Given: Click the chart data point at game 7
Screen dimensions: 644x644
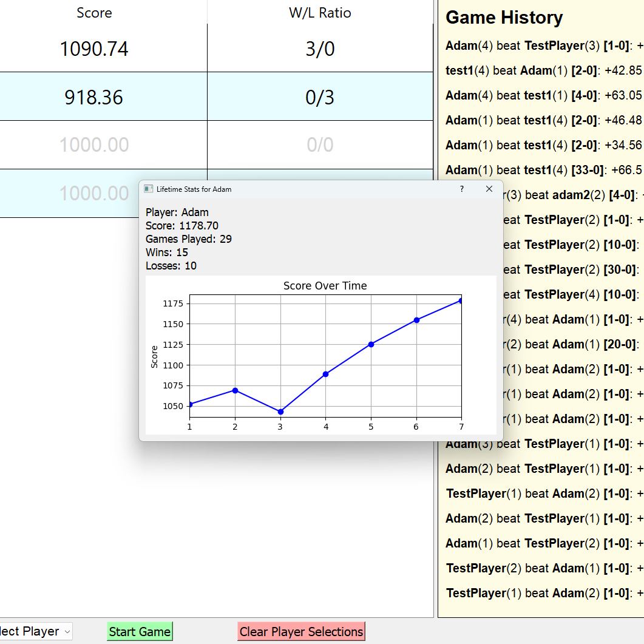Looking at the screenshot, I should click(x=461, y=300).
